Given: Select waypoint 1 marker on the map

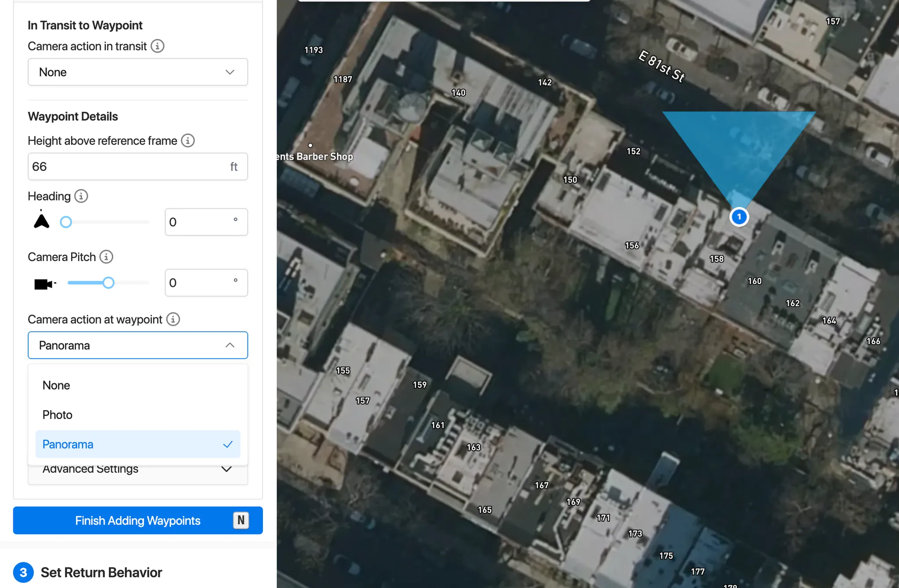Looking at the screenshot, I should (739, 217).
